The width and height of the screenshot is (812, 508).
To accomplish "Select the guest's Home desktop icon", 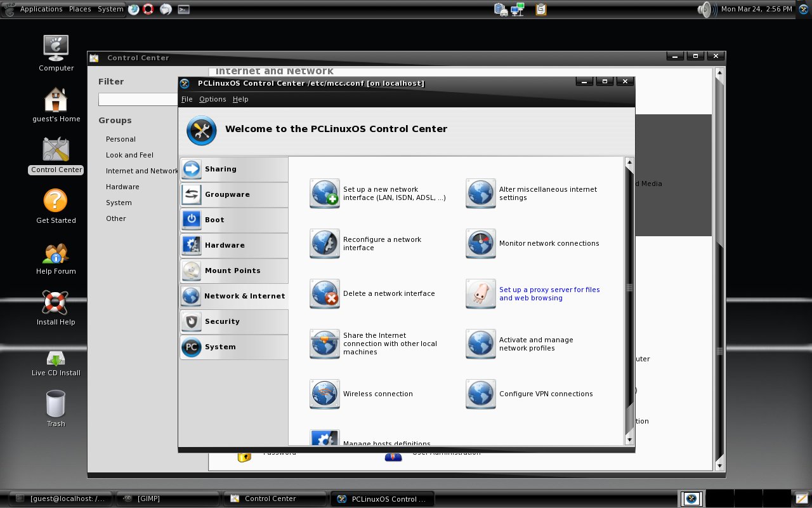I will point(56,104).
